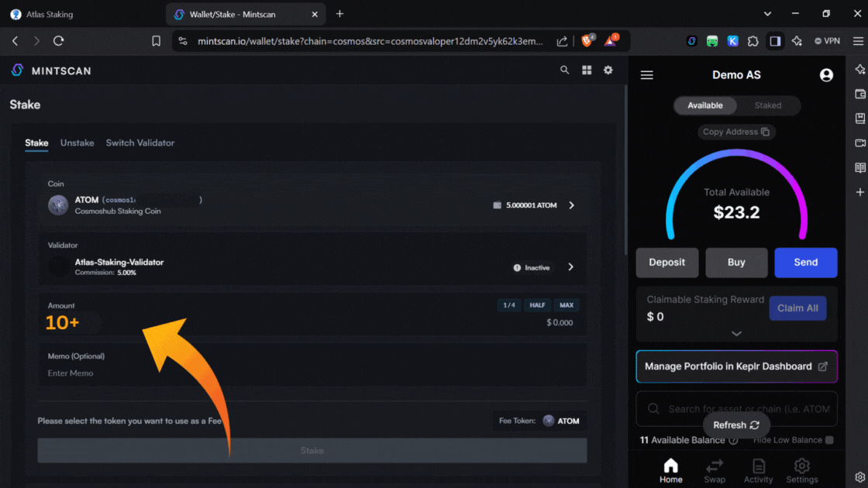This screenshot has width=868, height=488.
Task: Click the Keplr account profile icon
Action: click(x=826, y=75)
